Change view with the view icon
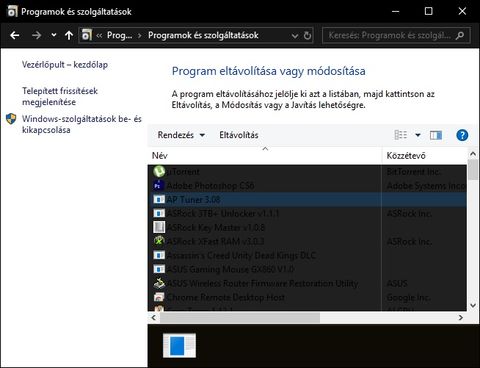Image resolution: width=480 pixels, height=368 pixels. 401,135
